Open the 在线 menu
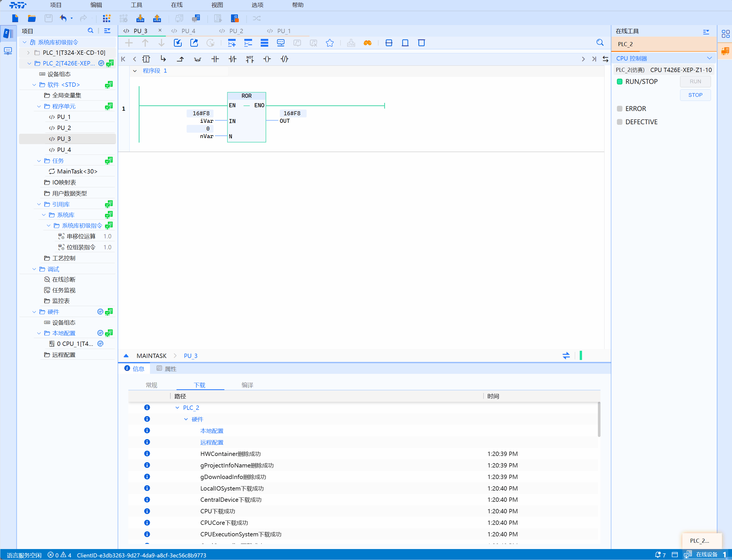 pos(177,5)
